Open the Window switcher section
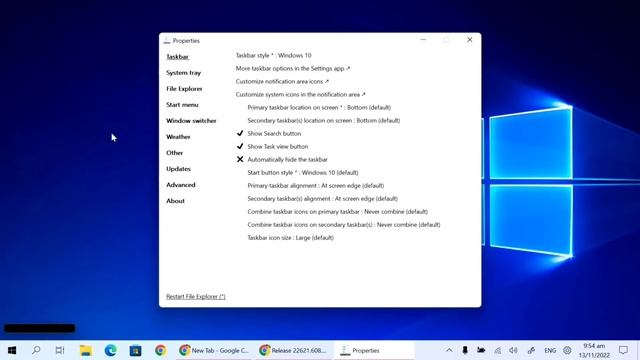Image resolution: width=640 pixels, height=360 pixels. 191,121
